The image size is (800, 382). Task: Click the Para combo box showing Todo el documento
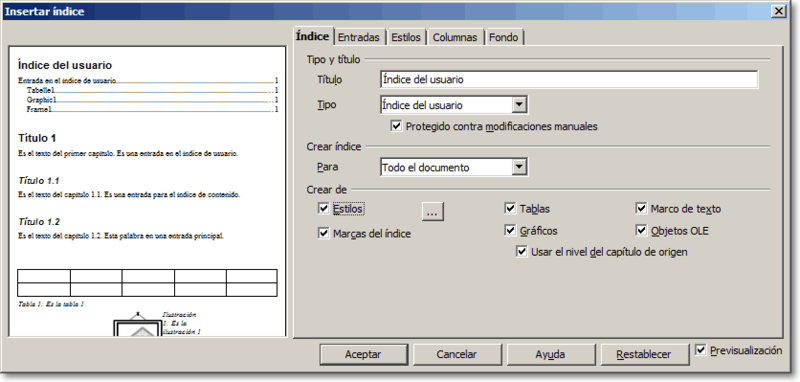(454, 167)
